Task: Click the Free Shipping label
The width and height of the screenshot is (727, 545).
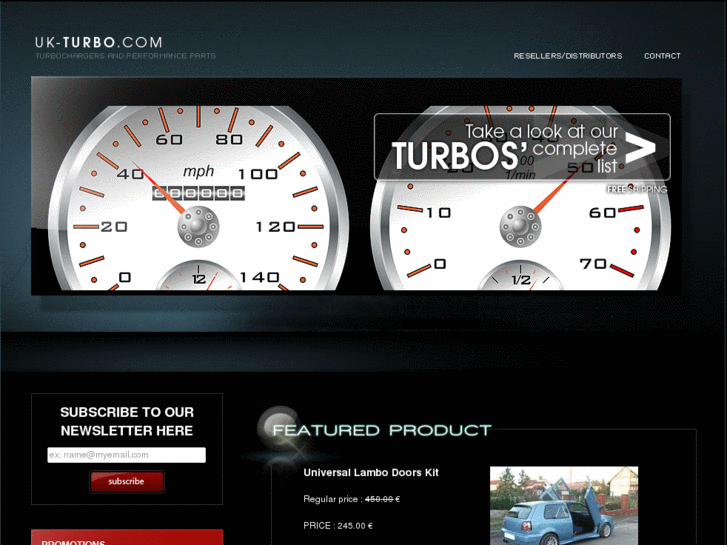Action: click(637, 189)
